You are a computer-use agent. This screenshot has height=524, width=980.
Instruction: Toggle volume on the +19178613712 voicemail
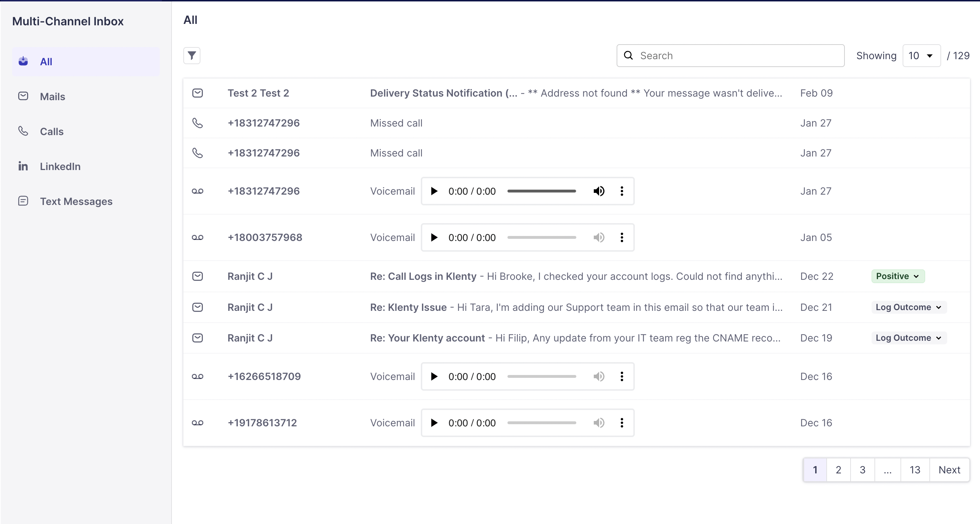point(599,422)
